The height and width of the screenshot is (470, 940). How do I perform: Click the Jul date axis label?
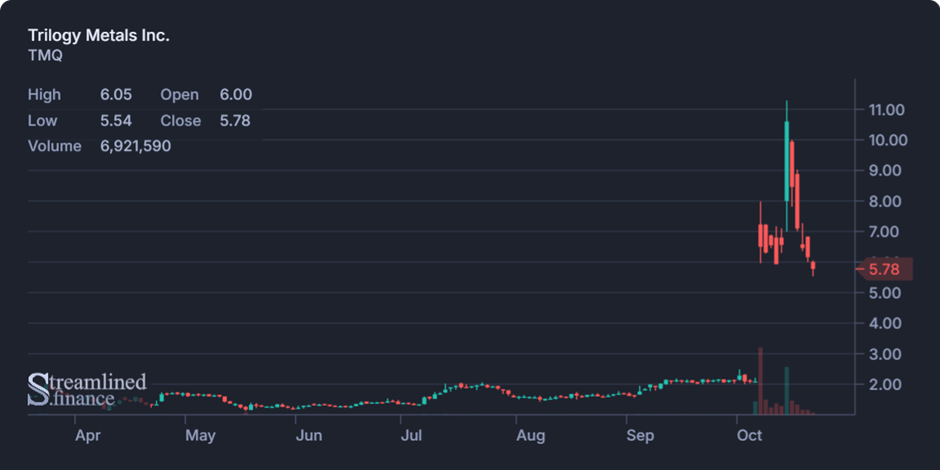click(412, 436)
